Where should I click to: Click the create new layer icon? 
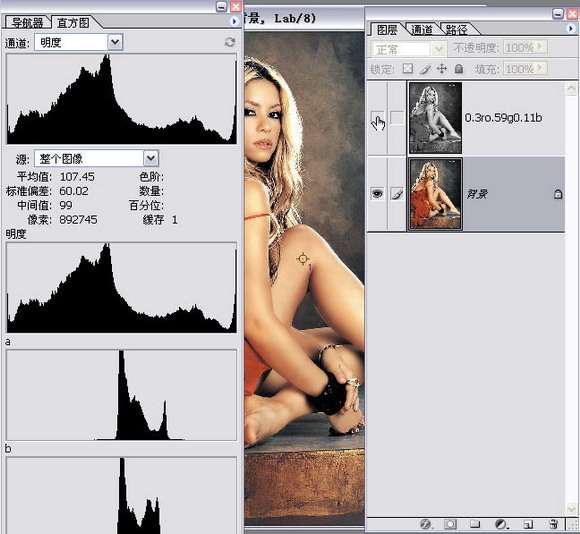pyautogui.click(x=528, y=524)
